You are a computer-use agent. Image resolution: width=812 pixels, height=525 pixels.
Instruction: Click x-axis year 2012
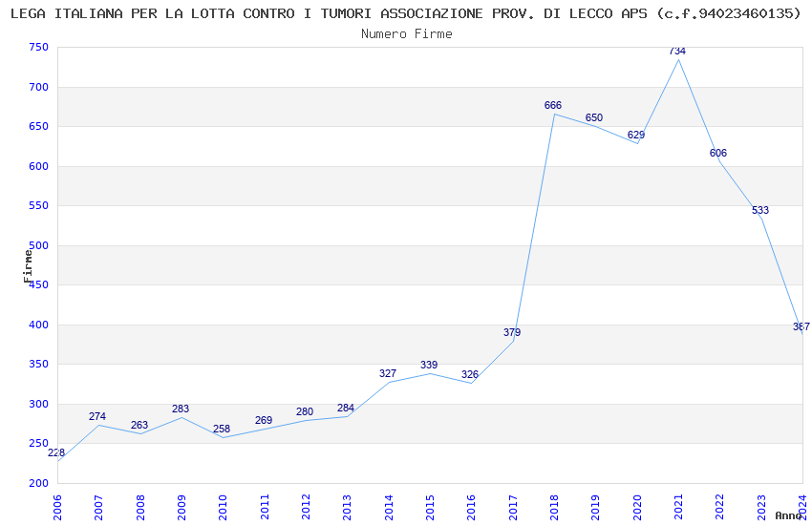pyautogui.click(x=306, y=508)
